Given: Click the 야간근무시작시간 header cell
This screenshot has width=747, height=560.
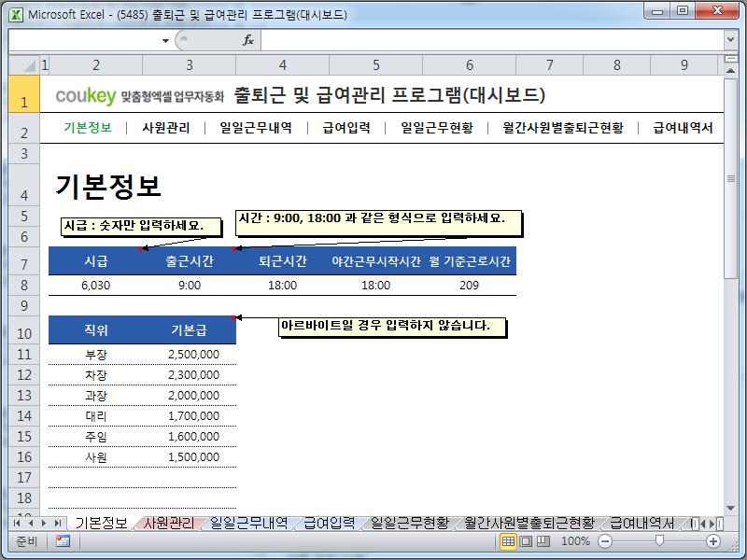Looking at the screenshot, I should (376, 261).
